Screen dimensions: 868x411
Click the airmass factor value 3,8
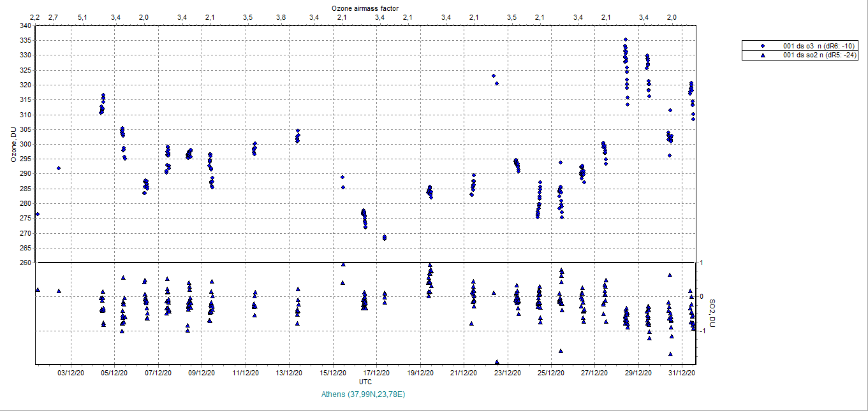pos(281,17)
